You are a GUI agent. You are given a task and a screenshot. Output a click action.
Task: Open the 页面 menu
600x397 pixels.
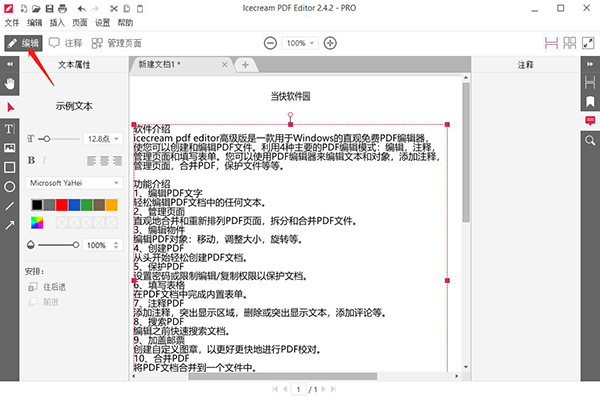coord(80,23)
